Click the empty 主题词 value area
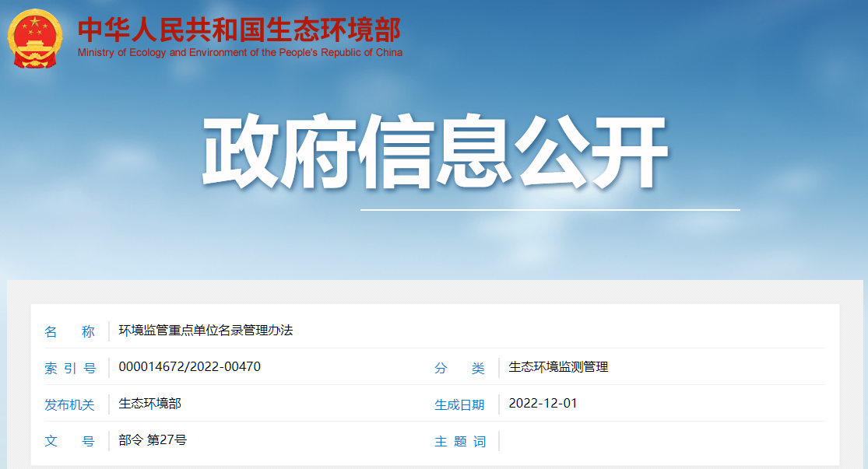This screenshot has width=868, height=469. tap(623, 441)
